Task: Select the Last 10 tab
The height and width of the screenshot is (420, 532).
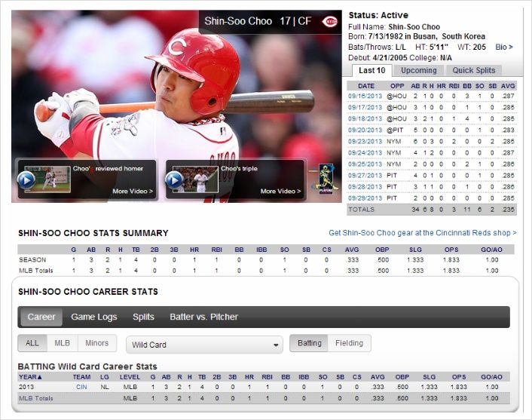Action: [371, 70]
